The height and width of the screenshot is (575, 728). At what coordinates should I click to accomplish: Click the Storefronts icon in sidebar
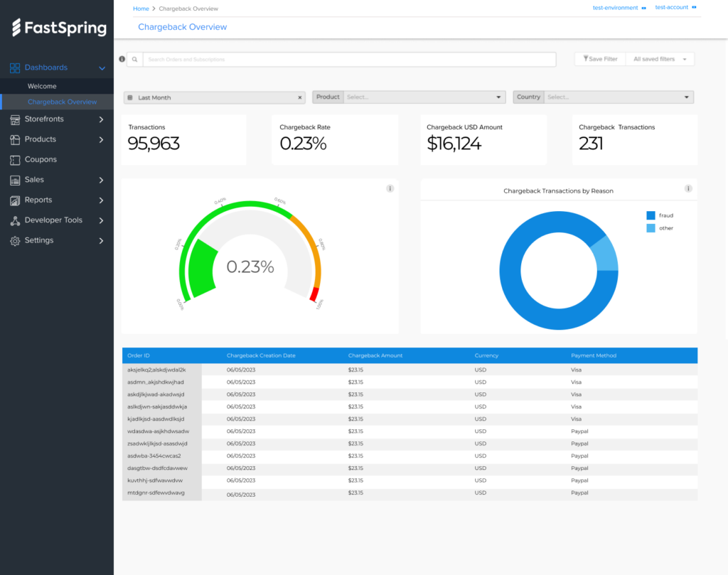15,119
